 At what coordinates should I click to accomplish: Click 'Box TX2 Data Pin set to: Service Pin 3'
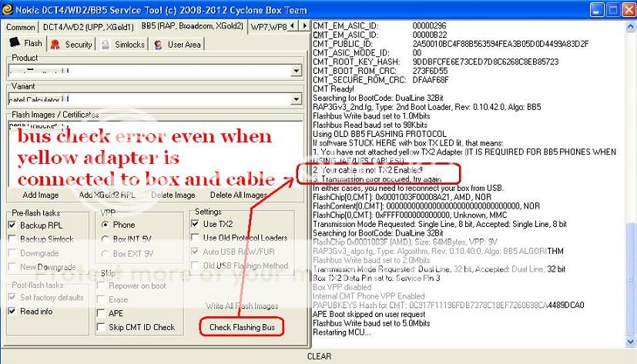[376, 278]
